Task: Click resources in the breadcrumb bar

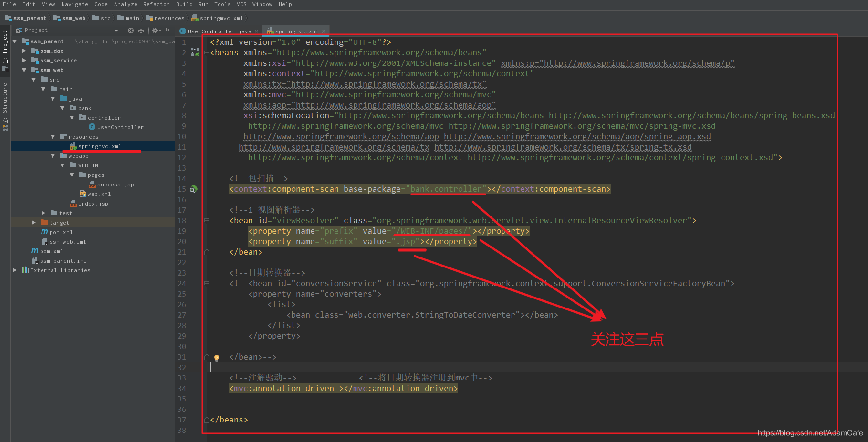Action: pyautogui.click(x=165, y=18)
